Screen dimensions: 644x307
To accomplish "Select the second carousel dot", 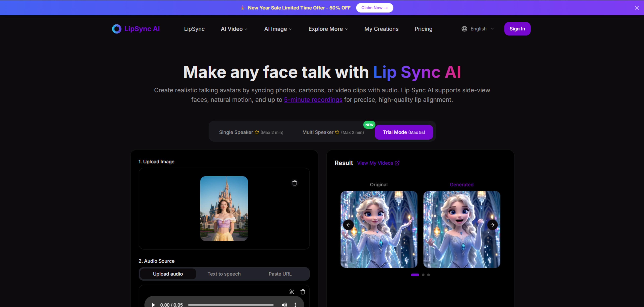I will click(423, 275).
